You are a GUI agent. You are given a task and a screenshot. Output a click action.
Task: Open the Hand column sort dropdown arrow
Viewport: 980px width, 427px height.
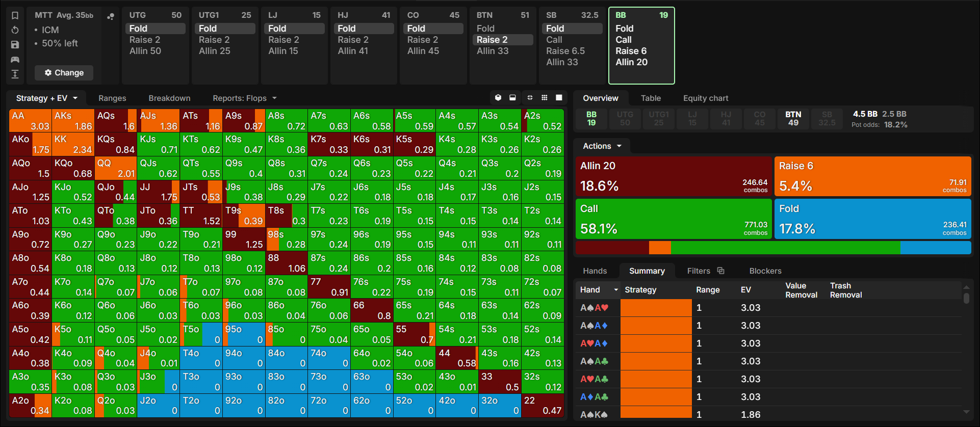(x=616, y=290)
